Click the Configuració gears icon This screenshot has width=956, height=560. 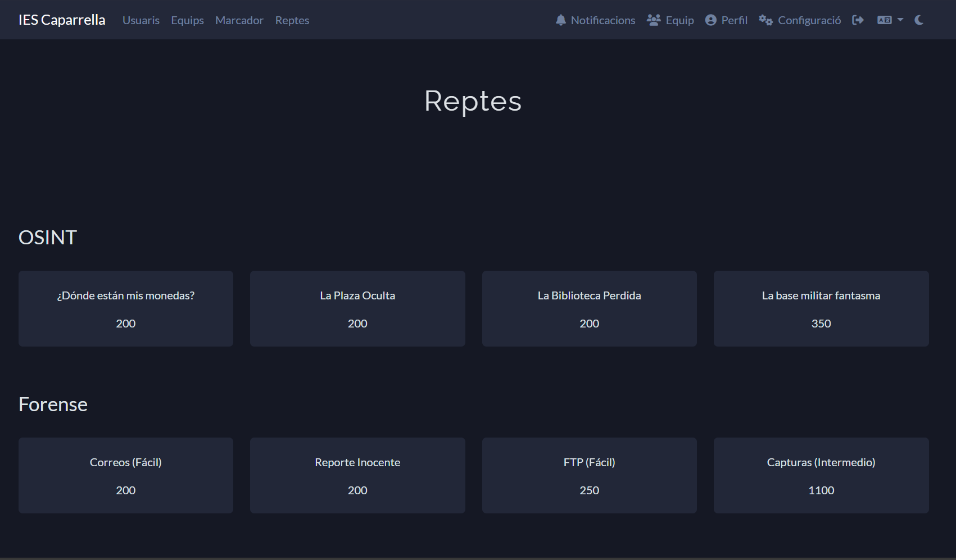765,20
